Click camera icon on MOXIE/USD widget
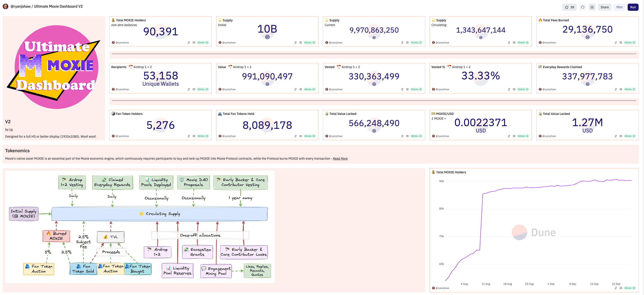This screenshot has width=644, height=295. point(514,136)
